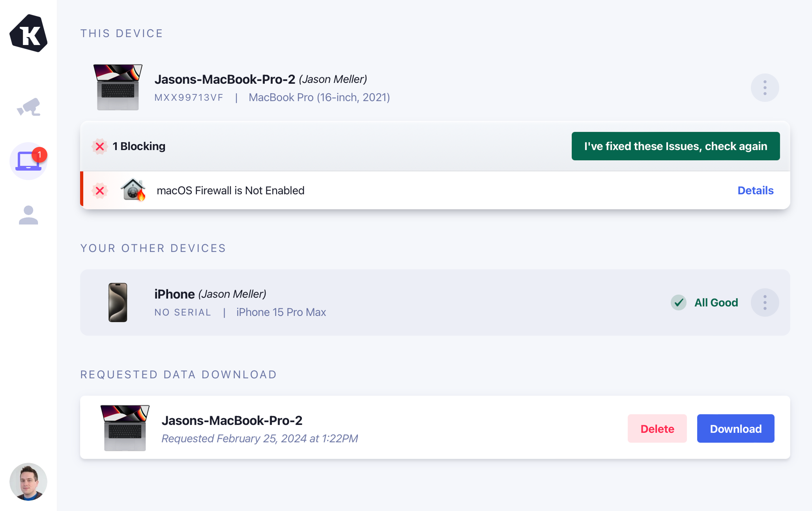Click the data download MacBook thumbnail
This screenshot has width=812, height=511.
(125, 428)
